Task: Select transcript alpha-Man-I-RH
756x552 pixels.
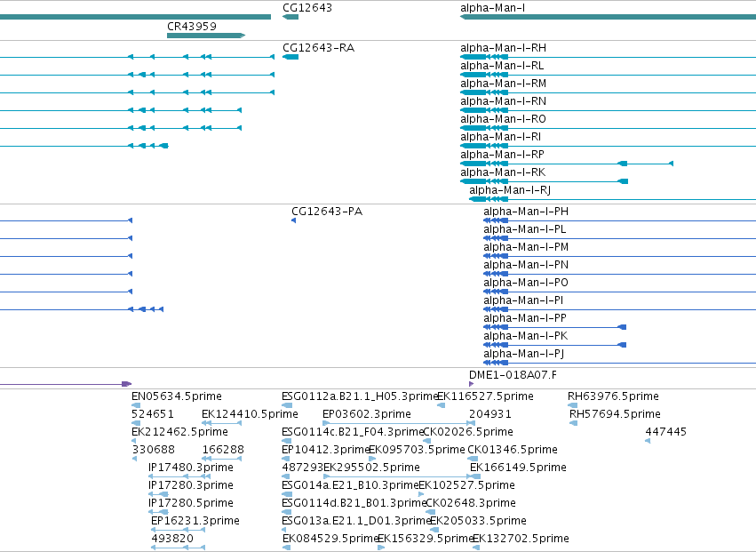Action: coord(504,48)
